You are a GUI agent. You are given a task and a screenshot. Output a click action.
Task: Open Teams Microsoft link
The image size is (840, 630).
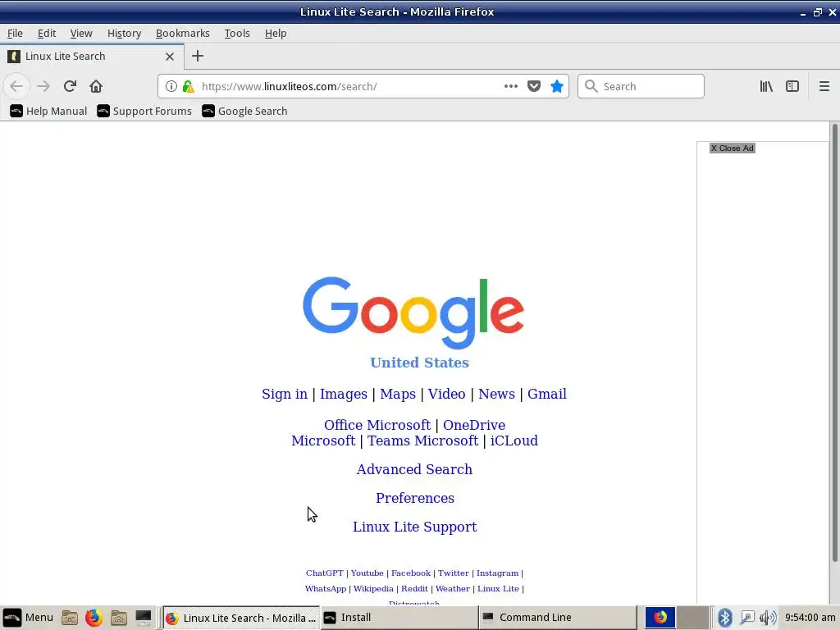point(422,441)
